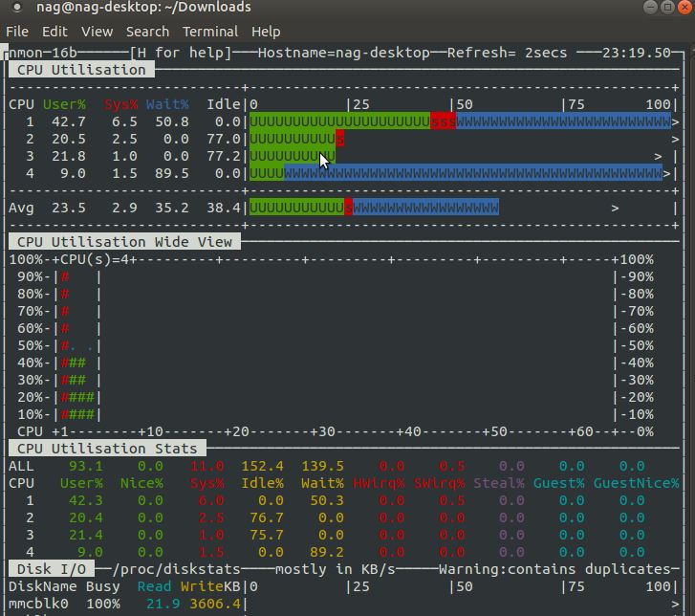This screenshot has width=695, height=616.
Task: Click the 'CPU Utilisation Stats' header
Action: coord(107,449)
